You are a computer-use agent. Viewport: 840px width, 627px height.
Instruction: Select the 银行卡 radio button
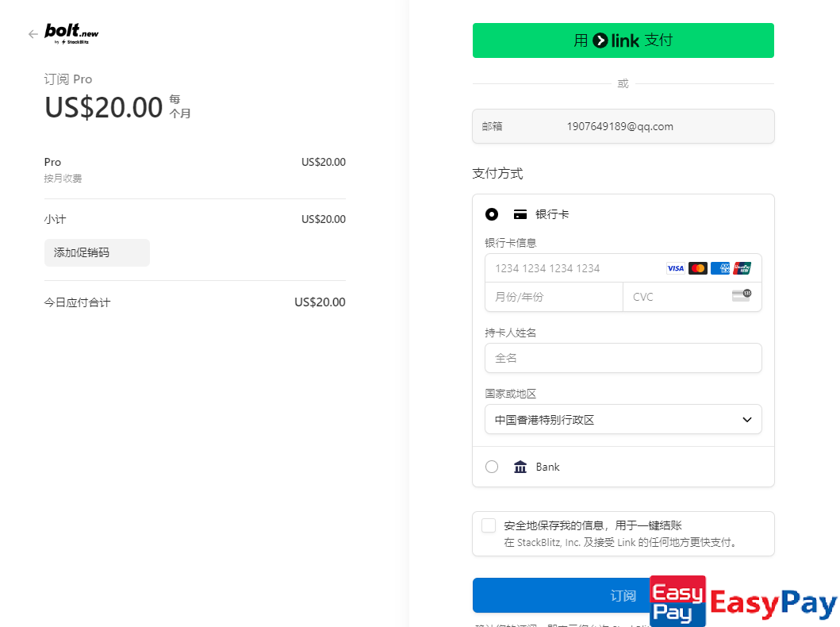tap(492, 214)
